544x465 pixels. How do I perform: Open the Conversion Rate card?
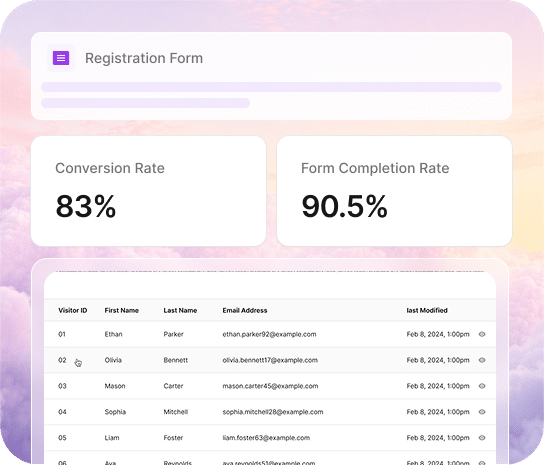148,191
